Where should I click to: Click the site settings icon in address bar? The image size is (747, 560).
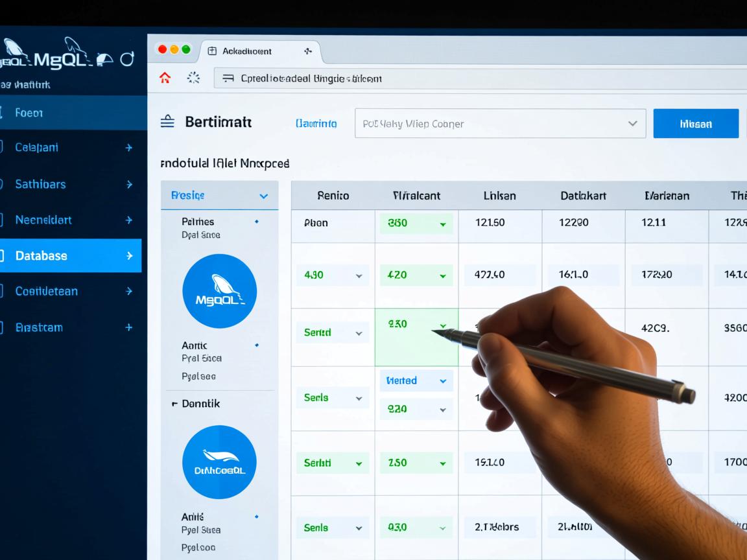click(228, 78)
